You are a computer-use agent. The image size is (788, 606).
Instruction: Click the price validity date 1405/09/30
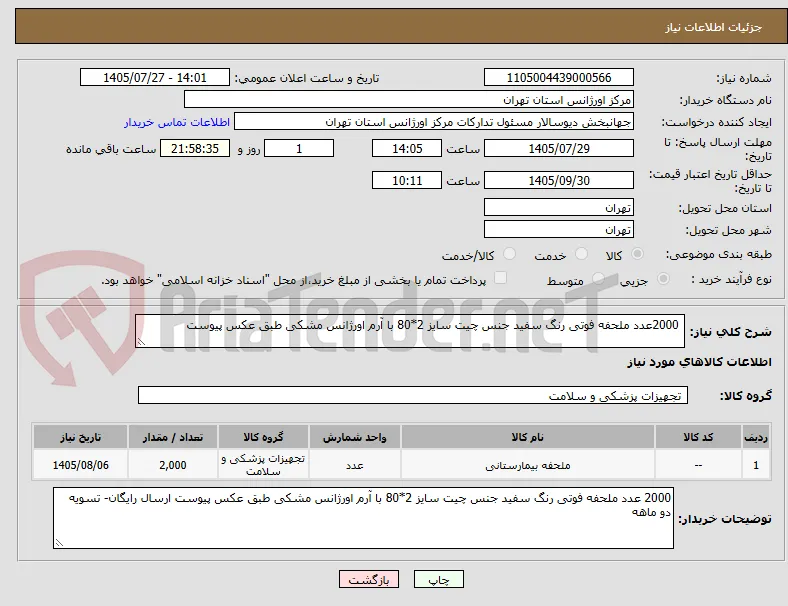(x=558, y=180)
